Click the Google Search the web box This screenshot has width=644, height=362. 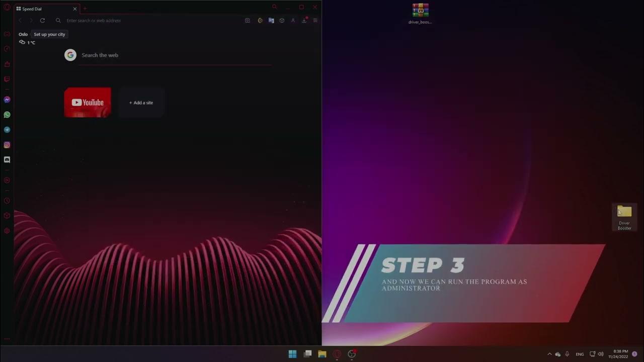(x=175, y=55)
